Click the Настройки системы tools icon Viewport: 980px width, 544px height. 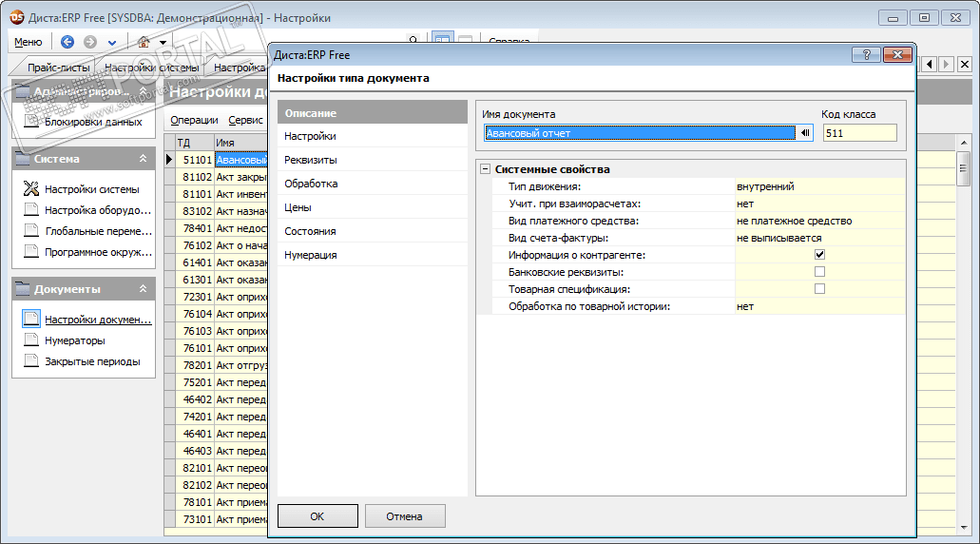[x=31, y=189]
